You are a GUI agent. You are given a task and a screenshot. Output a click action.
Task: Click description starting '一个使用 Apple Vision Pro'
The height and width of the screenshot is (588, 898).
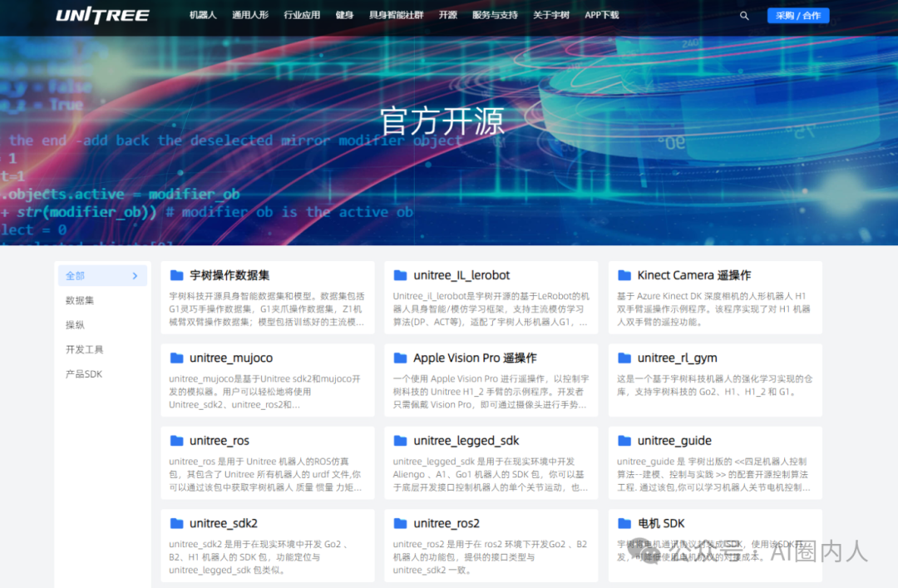point(491,392)
